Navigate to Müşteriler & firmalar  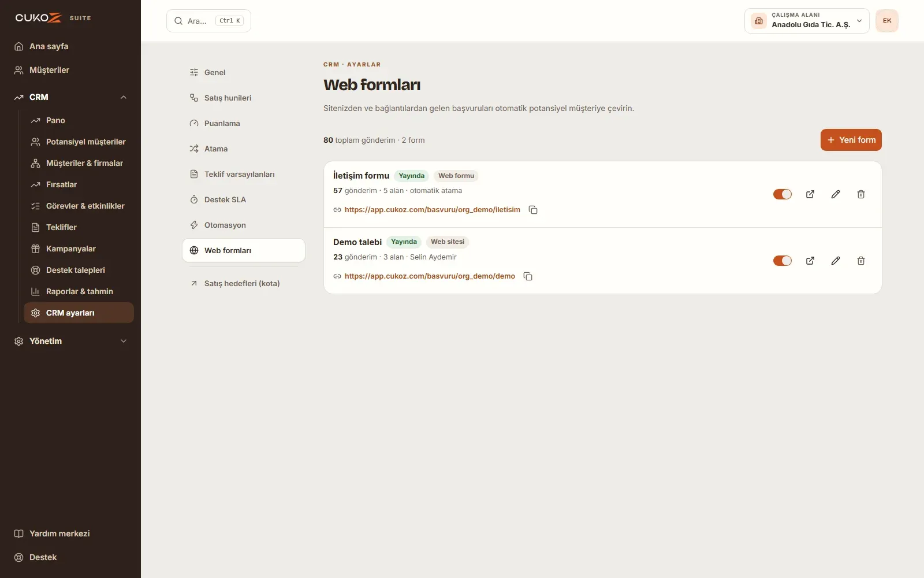[79, 163]
